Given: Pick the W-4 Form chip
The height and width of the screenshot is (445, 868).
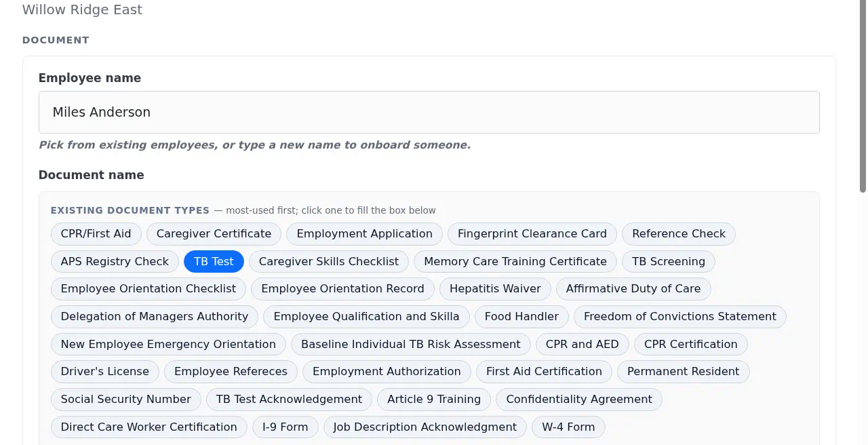Looking at the screenshot, I should pos(568,427).
